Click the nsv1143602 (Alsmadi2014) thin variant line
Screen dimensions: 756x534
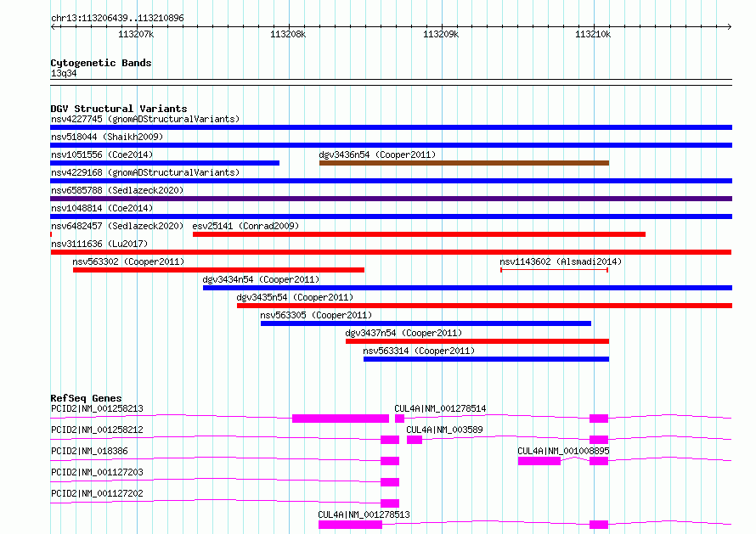[x=555, y=270]
